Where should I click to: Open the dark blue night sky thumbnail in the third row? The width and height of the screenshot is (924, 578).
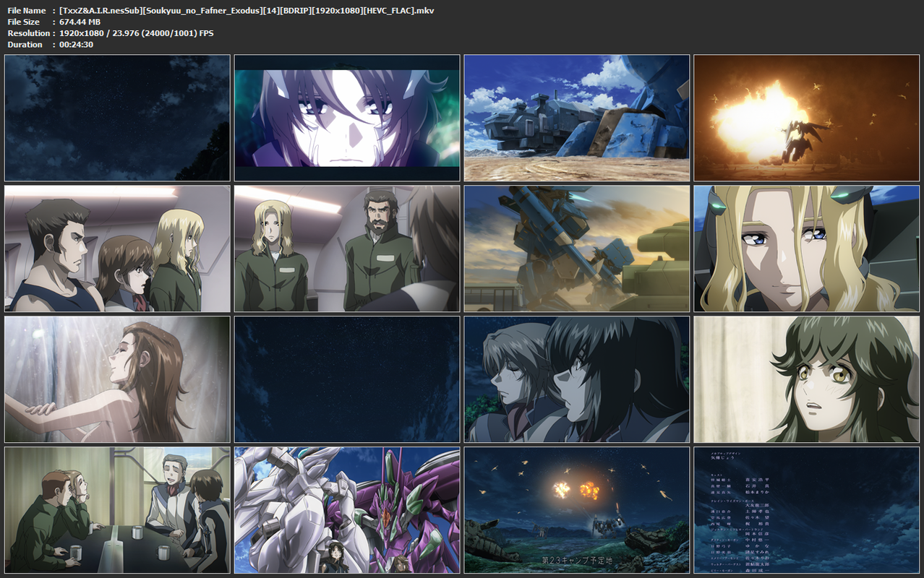pyautogui.click(x=347, y=379)
